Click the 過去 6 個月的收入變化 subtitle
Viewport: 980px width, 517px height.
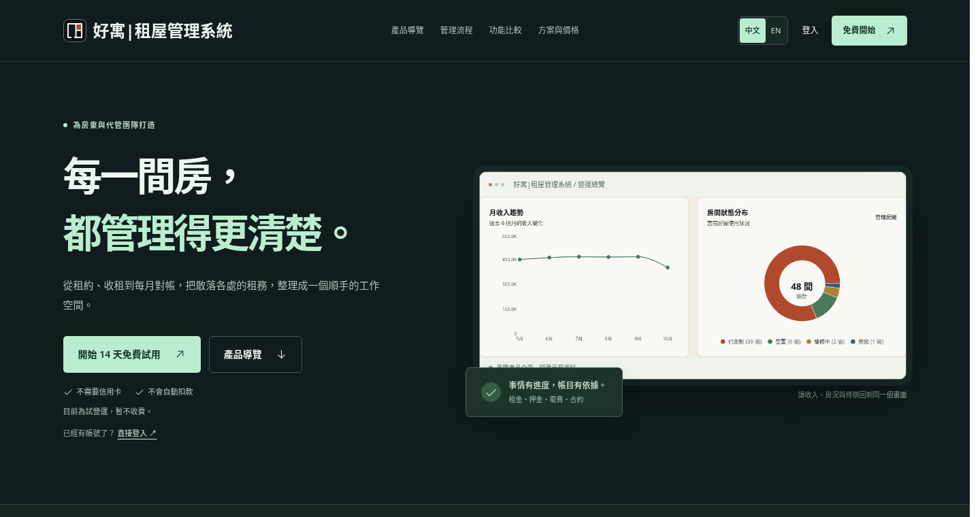(x=516, y=223)
